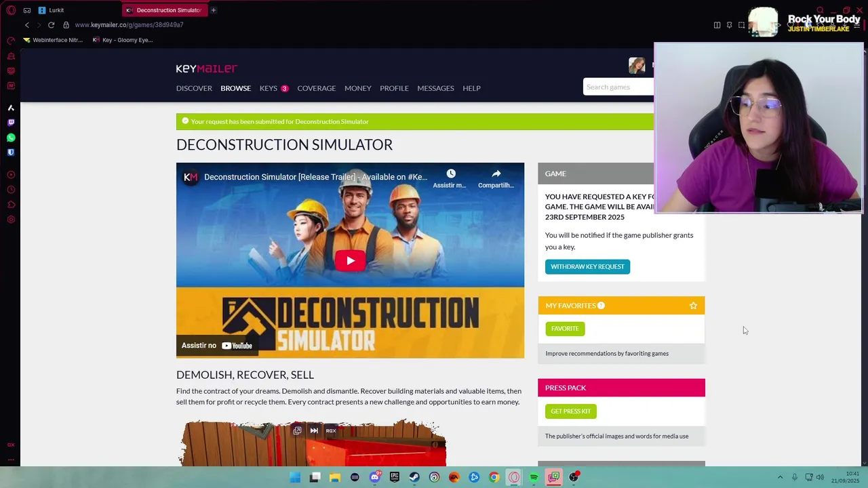Open the Bitwarden shield sidebar icon
Viewport: 868px width, 488px height.
tap(11, 152)
